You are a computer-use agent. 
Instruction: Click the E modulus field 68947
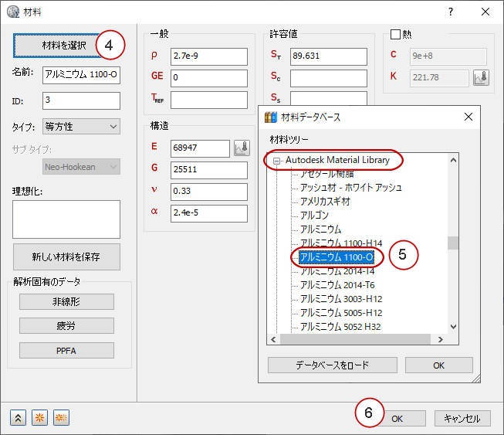point(200,148)
